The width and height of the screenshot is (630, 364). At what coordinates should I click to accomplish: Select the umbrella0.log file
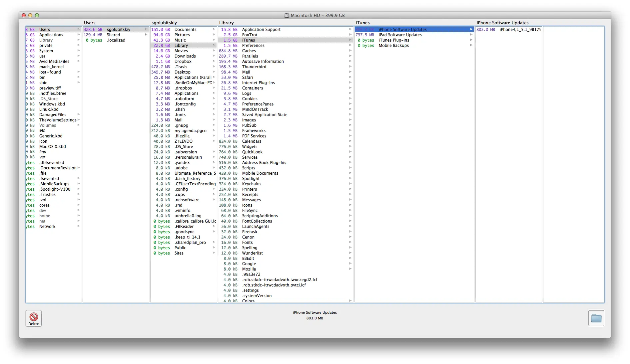(184, 216)
